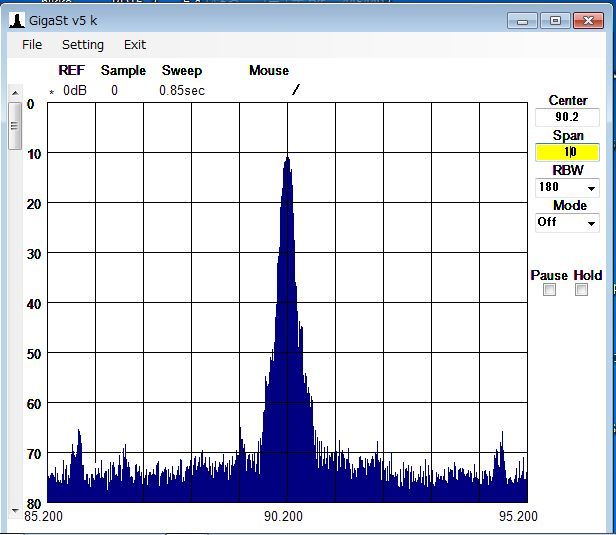Click the Mouse column label

click(x=269, y=70)
